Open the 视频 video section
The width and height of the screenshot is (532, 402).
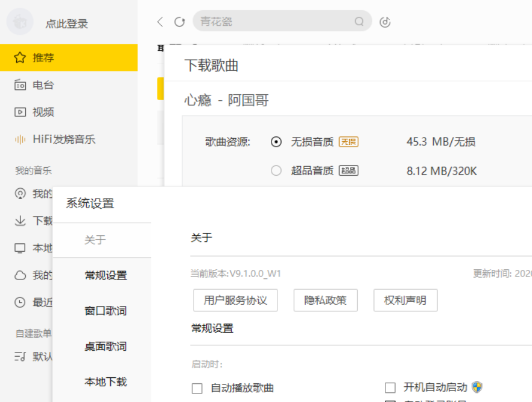click(x=43, y=112)
